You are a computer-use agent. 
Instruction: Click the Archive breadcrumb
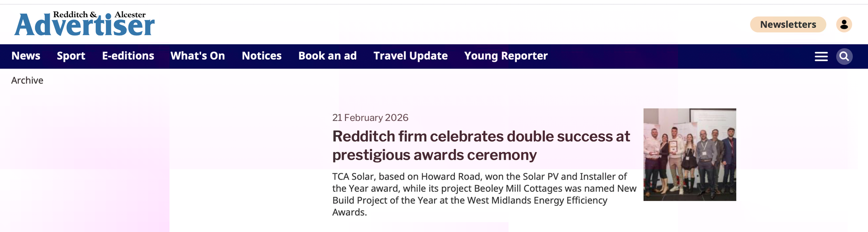click(x=27, y=80)
